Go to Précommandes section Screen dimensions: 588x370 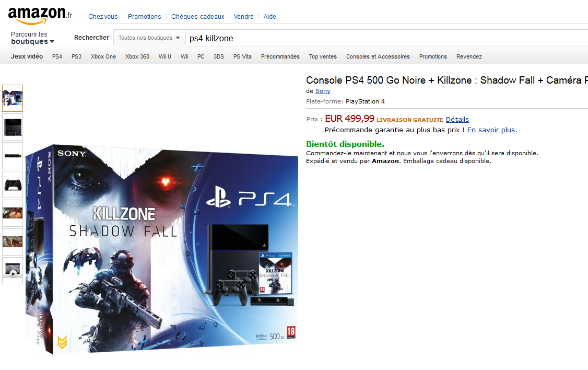(x=280, y=56)
